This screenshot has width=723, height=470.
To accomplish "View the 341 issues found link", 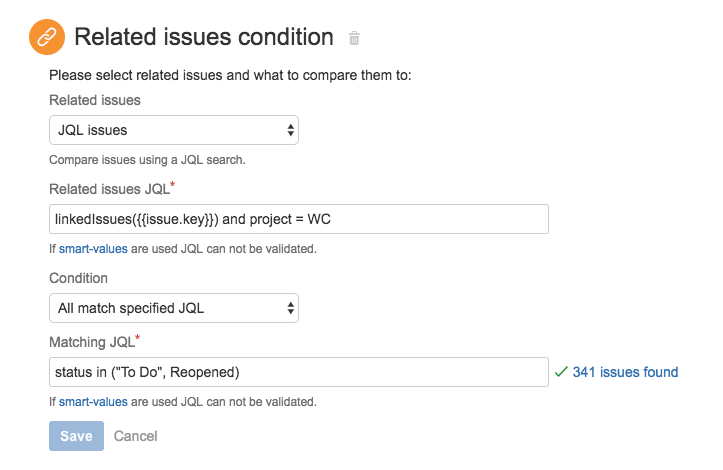I will tap(625, 372).
